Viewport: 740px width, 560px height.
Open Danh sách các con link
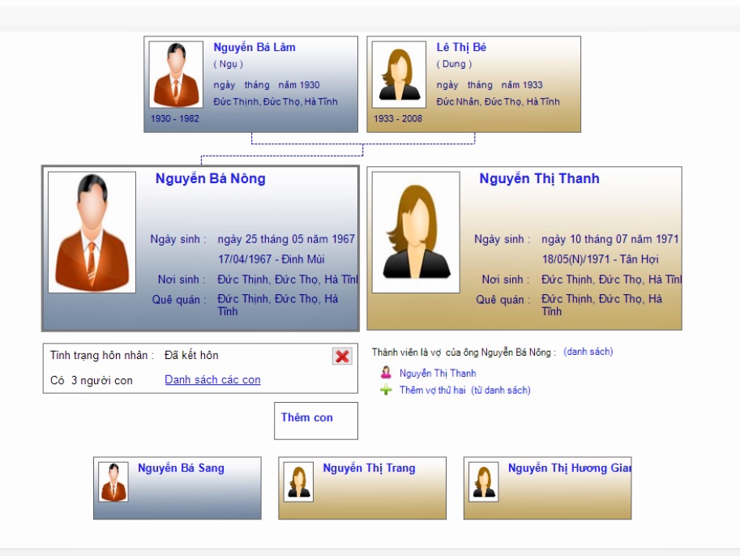coord(212,380)
